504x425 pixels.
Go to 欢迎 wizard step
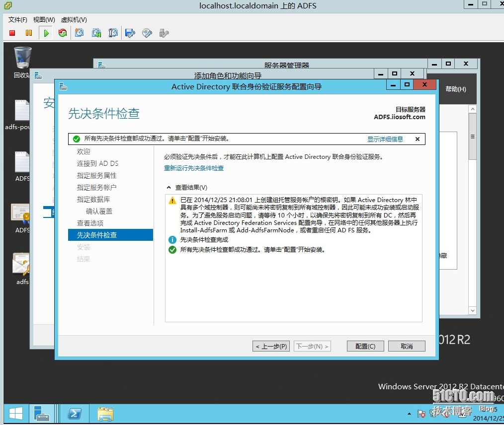[84, 151]
